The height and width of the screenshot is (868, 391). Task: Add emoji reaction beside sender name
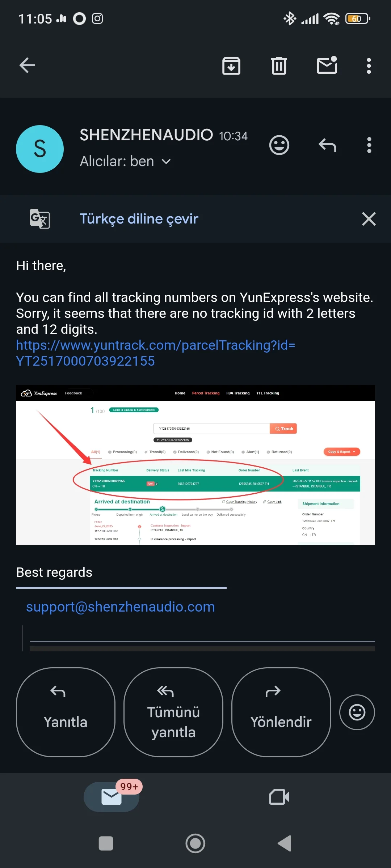(x=279, y=145)
